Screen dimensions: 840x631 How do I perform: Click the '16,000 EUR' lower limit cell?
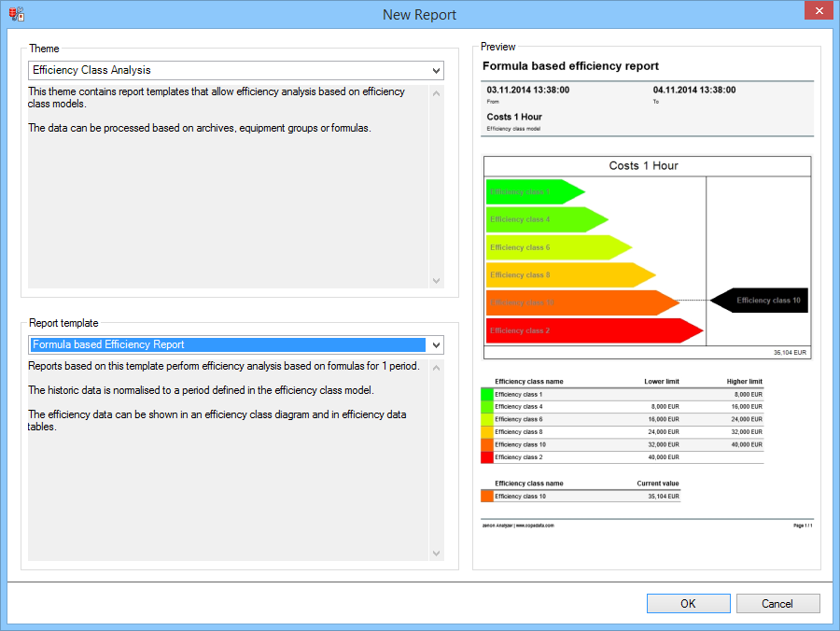[x=664, y=419]
